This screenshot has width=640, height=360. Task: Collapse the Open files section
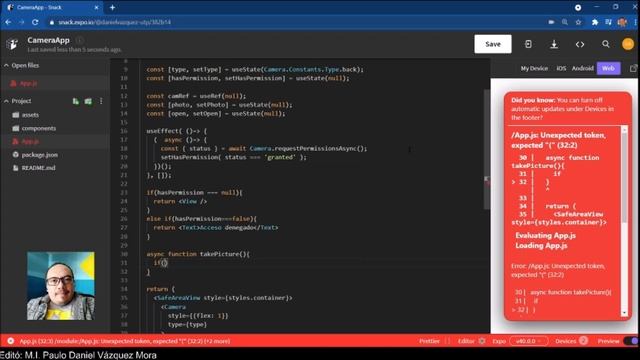pos(21,65)
